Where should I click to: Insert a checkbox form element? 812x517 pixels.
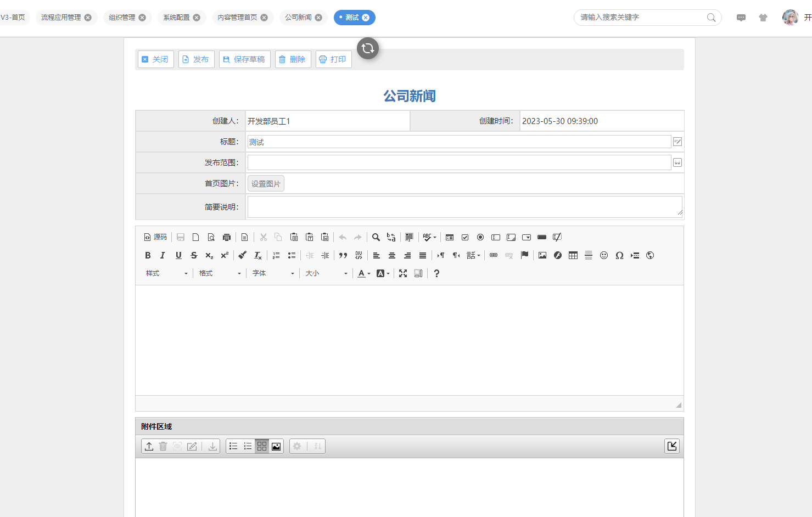(465, 237)
